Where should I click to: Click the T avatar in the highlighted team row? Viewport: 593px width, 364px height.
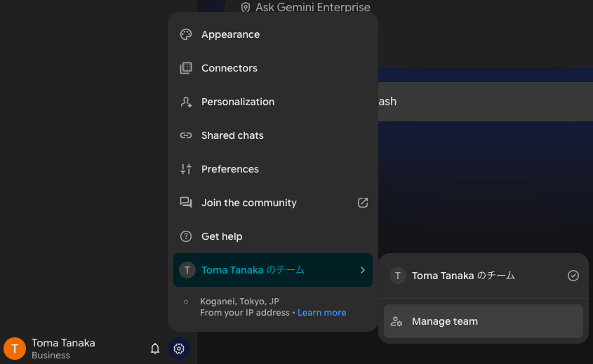pos(187,270)
